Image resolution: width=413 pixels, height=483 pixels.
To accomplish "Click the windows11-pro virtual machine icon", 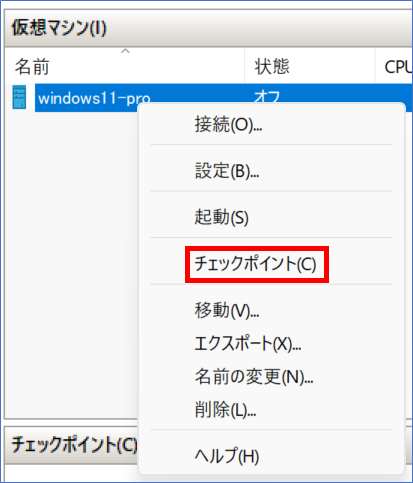I will click(19, 97).
